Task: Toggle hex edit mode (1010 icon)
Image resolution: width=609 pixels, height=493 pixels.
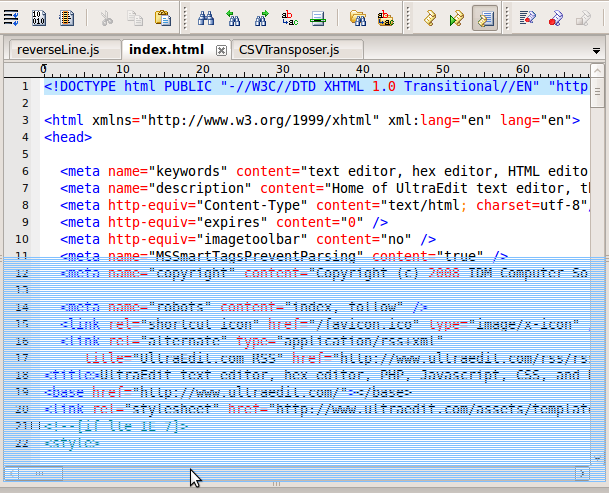Action: tap(39, 18)
